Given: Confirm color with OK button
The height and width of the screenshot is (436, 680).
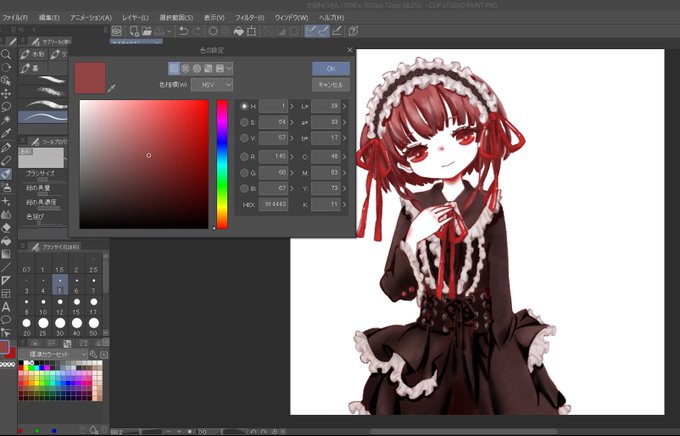Looking at the screenshot, I should [x=331, y=69].
